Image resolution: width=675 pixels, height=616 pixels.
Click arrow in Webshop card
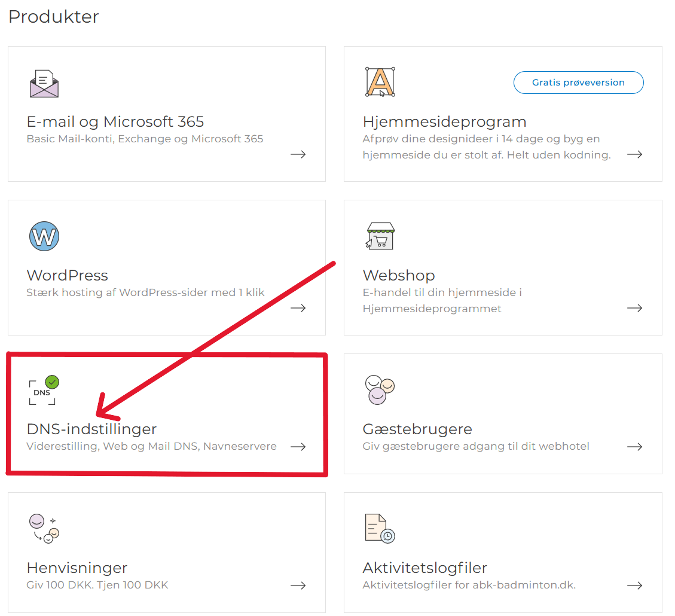pyautogui.click(x=634, y=308)
